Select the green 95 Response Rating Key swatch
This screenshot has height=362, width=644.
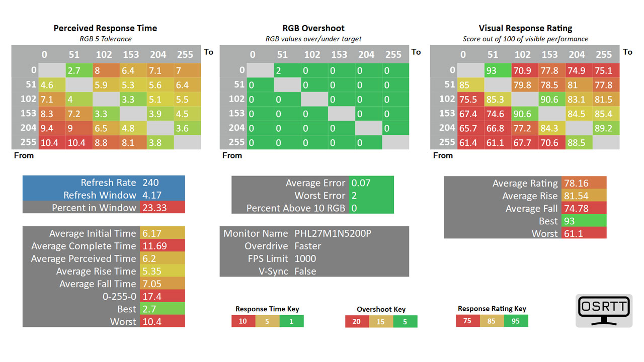coord(516,320)
